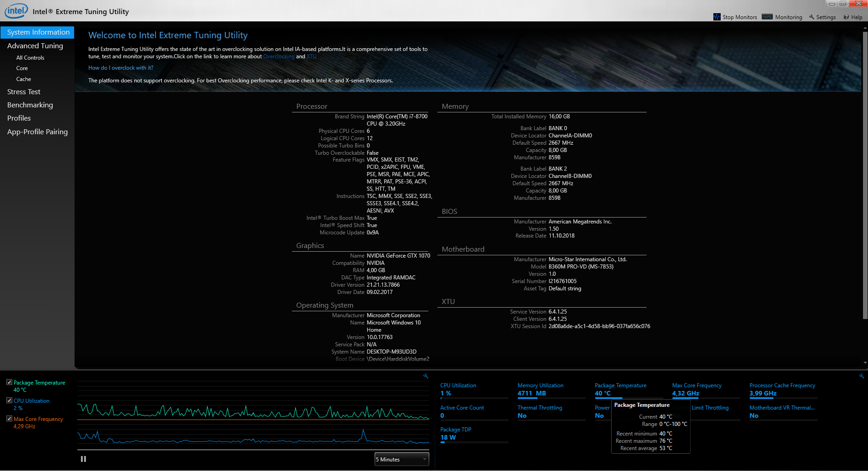Click the Settings wrench icon
868x471 pixels.
pos(812,17)
